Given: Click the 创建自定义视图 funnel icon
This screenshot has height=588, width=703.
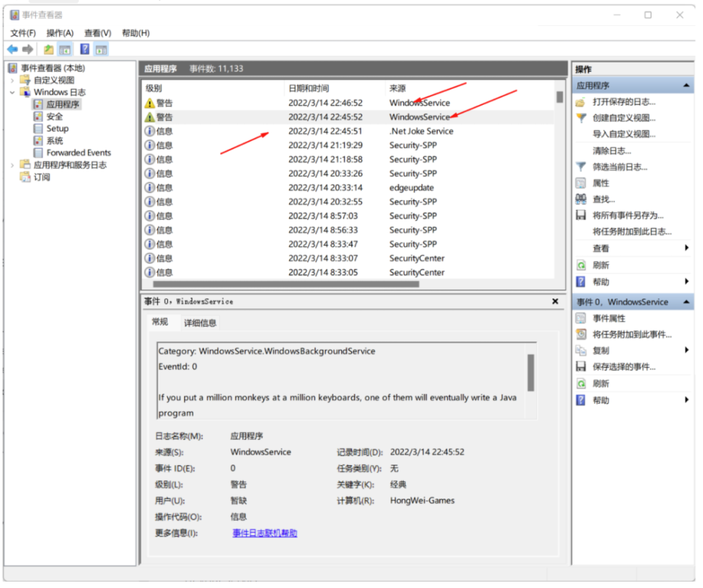Looking at the screenshot, I should [x=581, y=118].
